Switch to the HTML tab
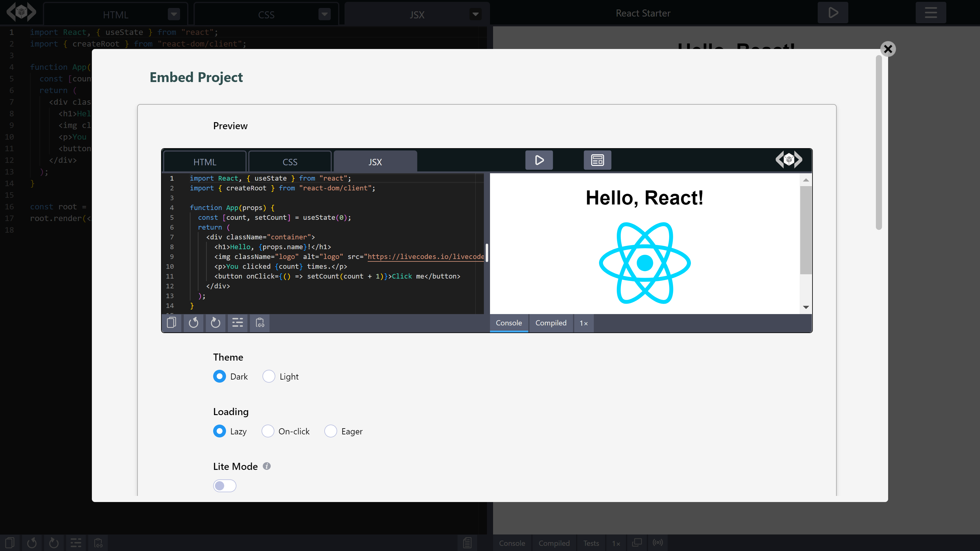 (205, 161)
